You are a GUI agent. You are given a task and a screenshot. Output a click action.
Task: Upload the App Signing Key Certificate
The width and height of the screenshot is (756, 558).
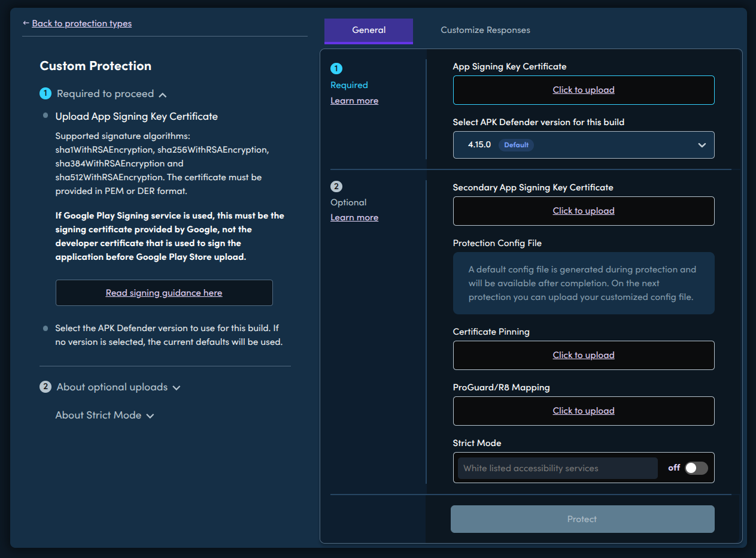[x=584, y=90]
